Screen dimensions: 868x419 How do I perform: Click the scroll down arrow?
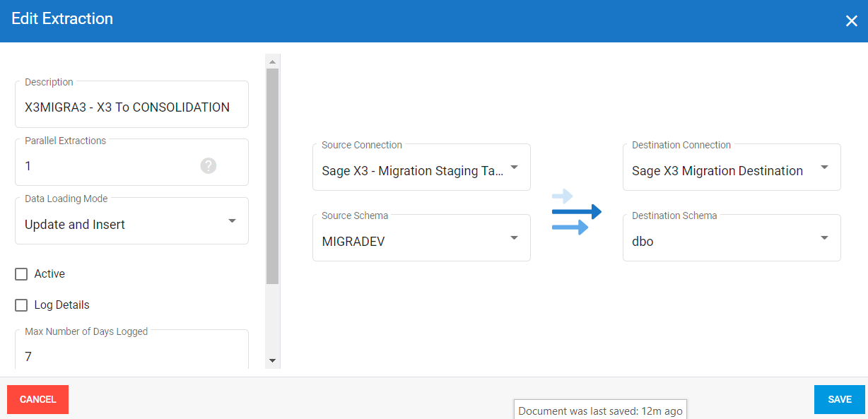tap(272, 360)
